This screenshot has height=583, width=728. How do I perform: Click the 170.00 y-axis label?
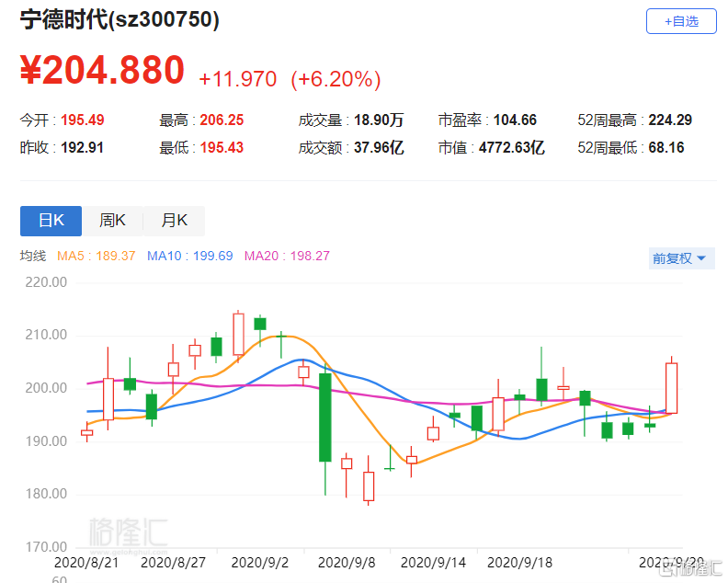[x=46, y=547]
